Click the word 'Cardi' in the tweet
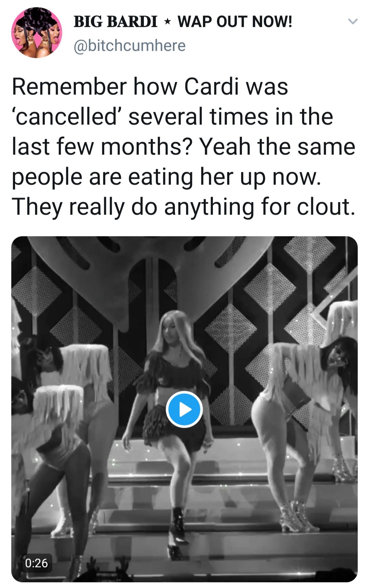 pos(211,87)
